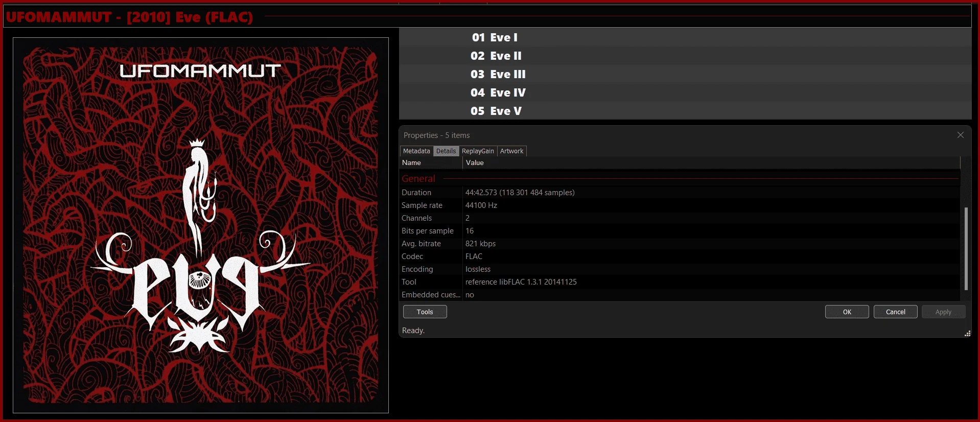Screen dimensions: 980x422
Task: Open the ReplayGain tab
Action: pyautogui.click(x=478, y=151)
